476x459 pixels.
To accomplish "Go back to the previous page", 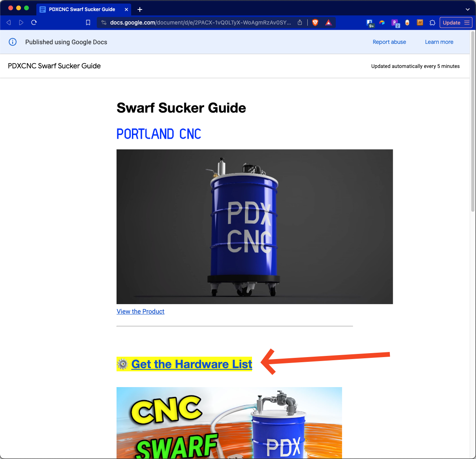I will tap(9, 23).
